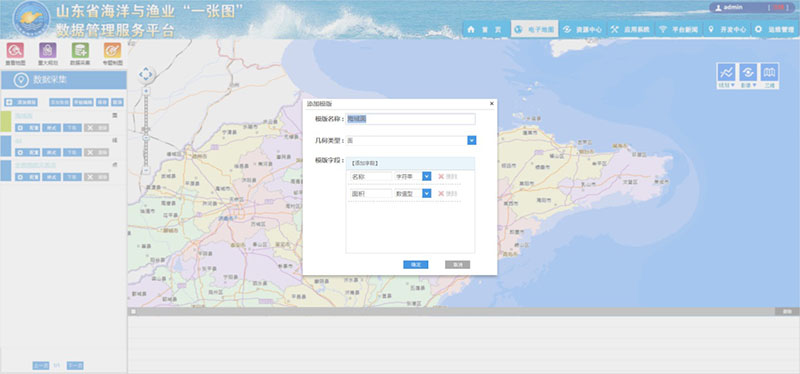Confirm with the blue 确定 button
This screenshot has height=374, width=800.
point(415,265)
